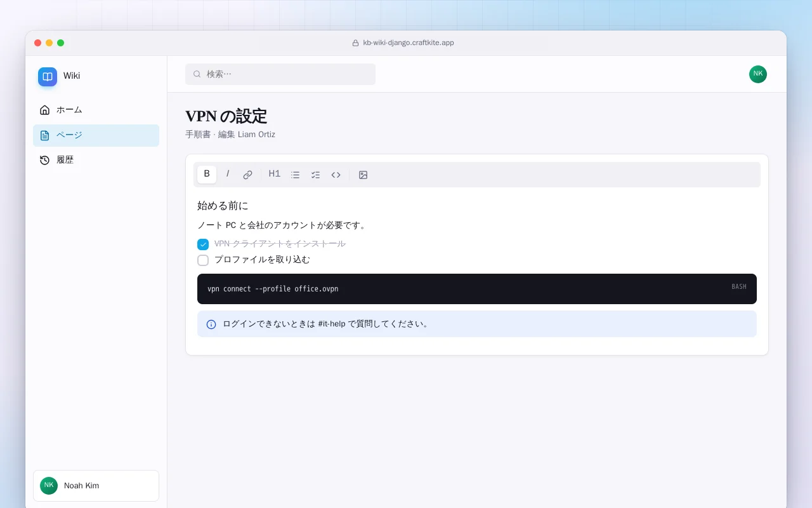Insert a link using the chain icon

[x=248, y=175]
